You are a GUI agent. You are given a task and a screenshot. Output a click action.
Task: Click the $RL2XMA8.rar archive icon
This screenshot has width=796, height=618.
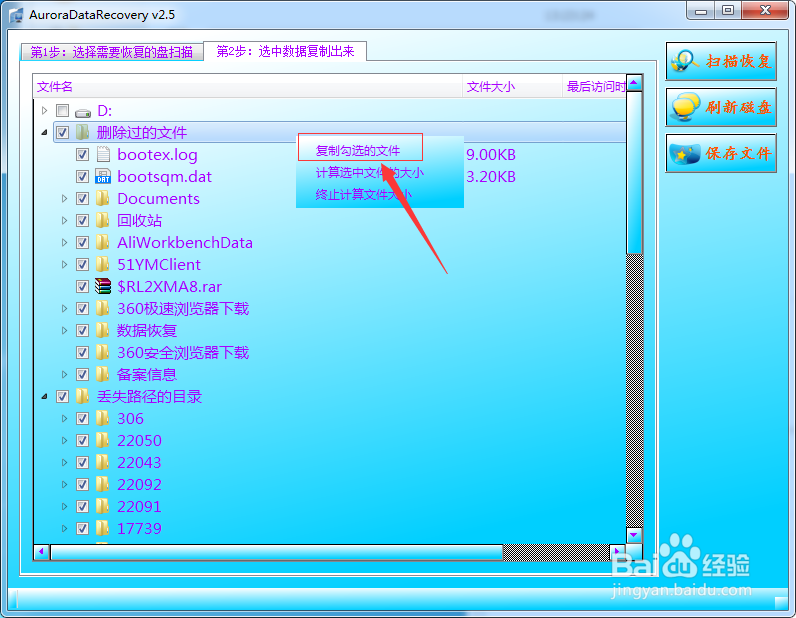[x=103, y=286]
